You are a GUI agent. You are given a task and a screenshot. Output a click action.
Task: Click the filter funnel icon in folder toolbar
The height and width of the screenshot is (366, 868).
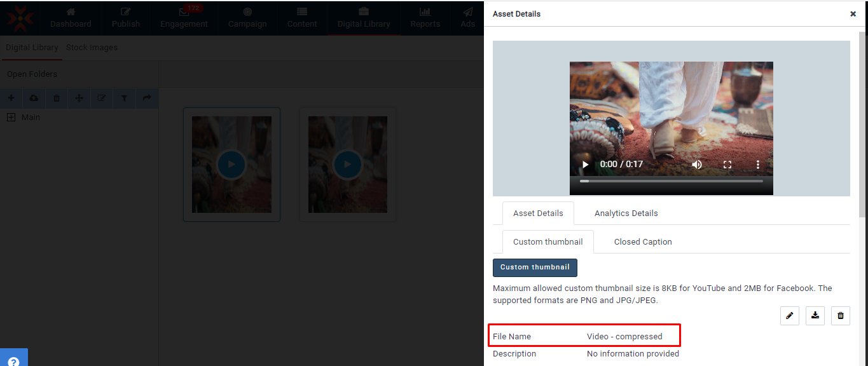point(124,98)
